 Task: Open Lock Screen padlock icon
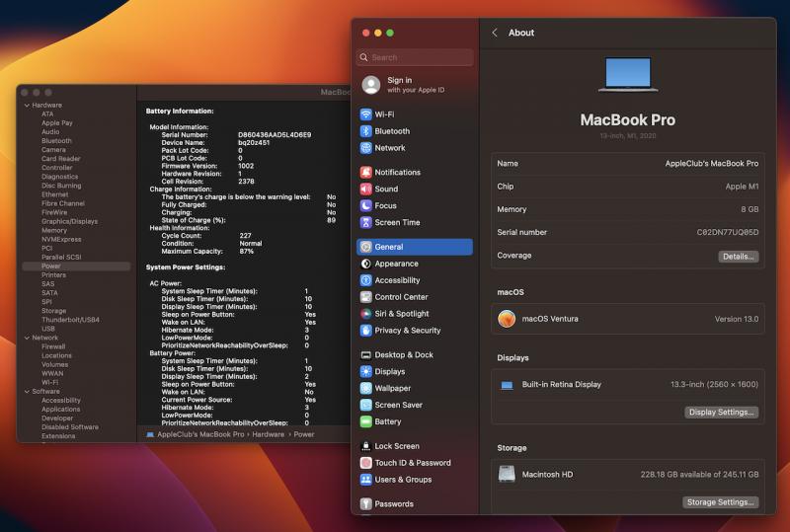[365, 446]
